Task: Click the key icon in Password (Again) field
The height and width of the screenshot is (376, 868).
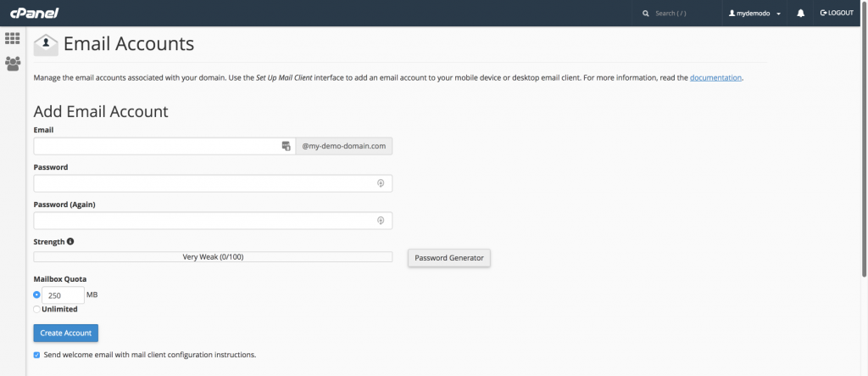Action: [x=381, y=221]
